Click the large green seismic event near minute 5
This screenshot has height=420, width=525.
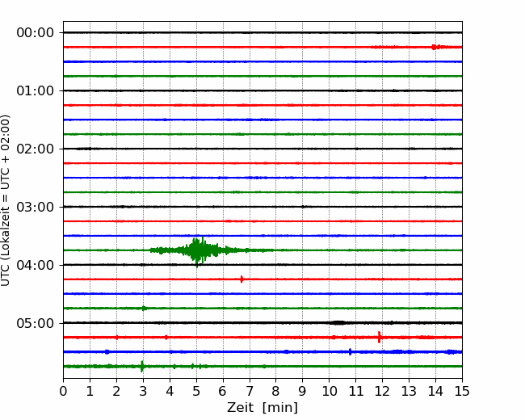tap(200, 251)
